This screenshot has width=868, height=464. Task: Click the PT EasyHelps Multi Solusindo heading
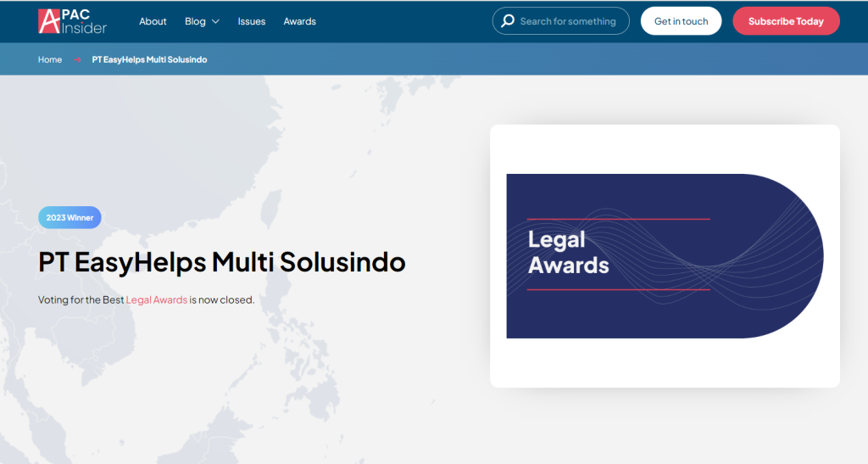222,261
